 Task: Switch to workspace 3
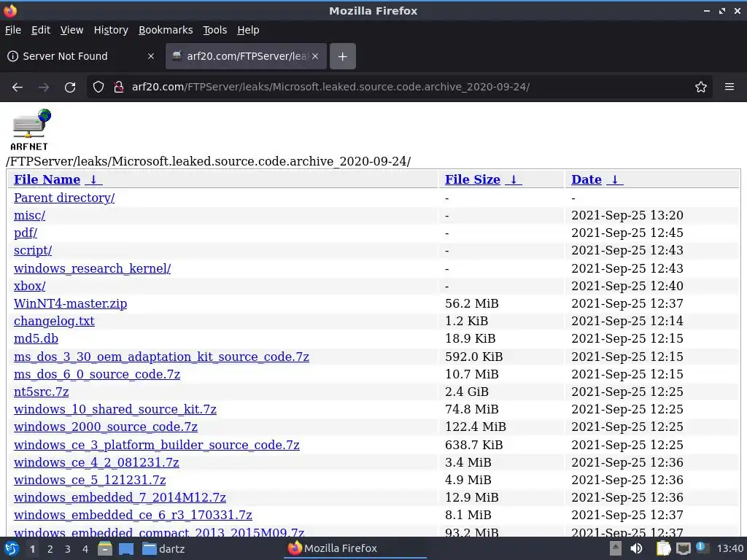[68, 549]
